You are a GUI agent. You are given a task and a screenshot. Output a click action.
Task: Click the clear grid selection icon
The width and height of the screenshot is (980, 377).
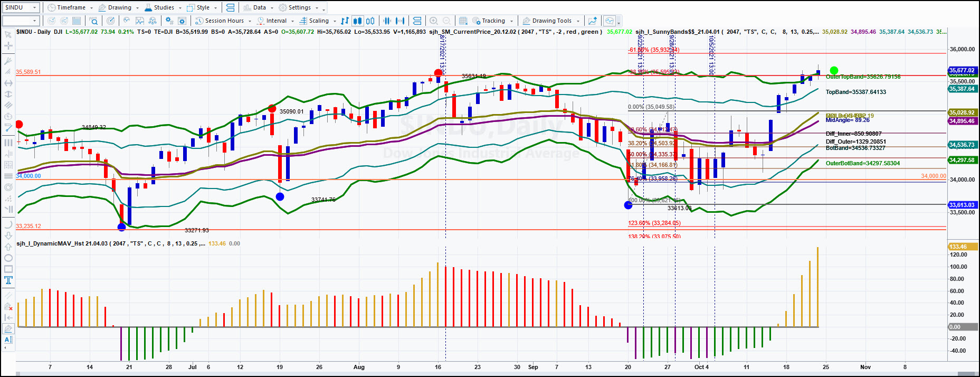[x=463, y=21]
